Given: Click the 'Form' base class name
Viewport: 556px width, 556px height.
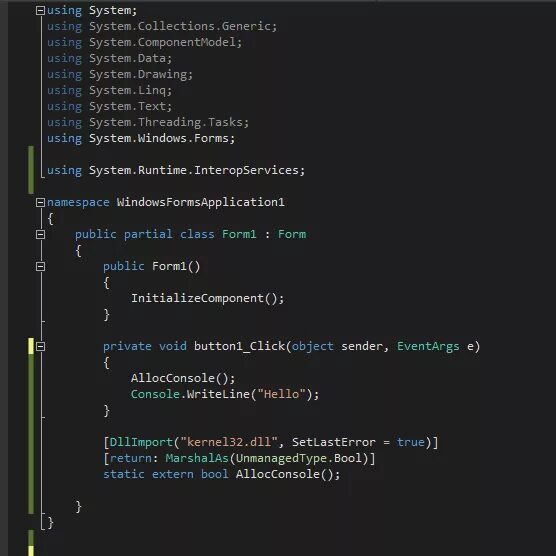Looking at the screenshot, I should tap(292, 234).
